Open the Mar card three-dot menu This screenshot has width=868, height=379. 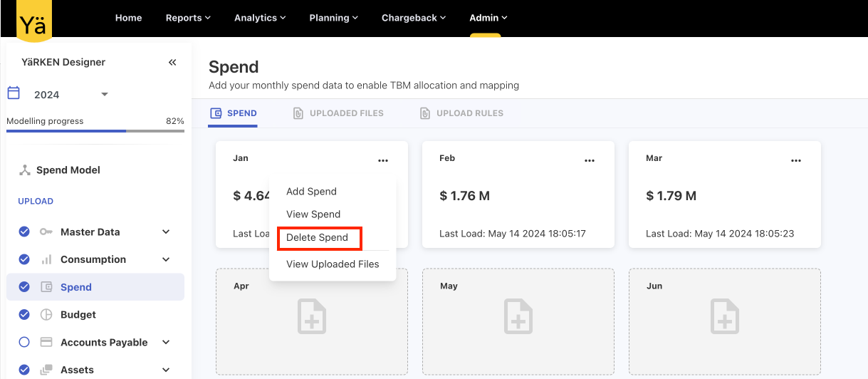[x=796, y=161]
